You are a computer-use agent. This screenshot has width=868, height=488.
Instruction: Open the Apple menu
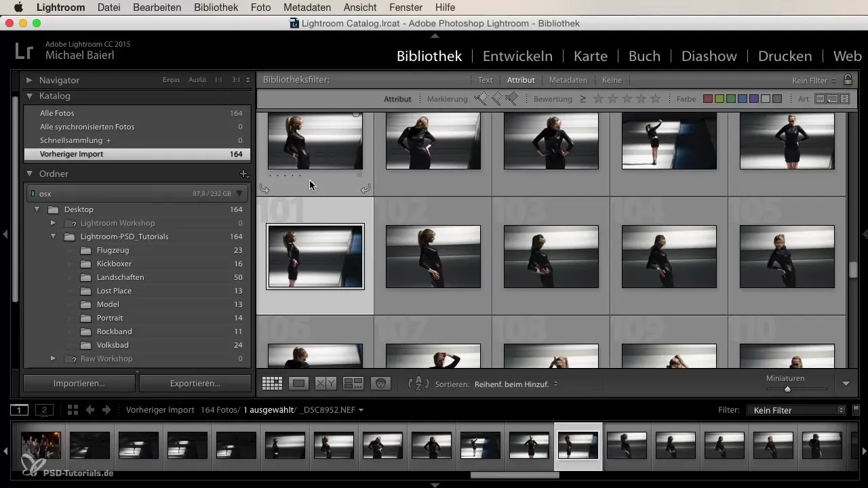(x=18, y=7)
